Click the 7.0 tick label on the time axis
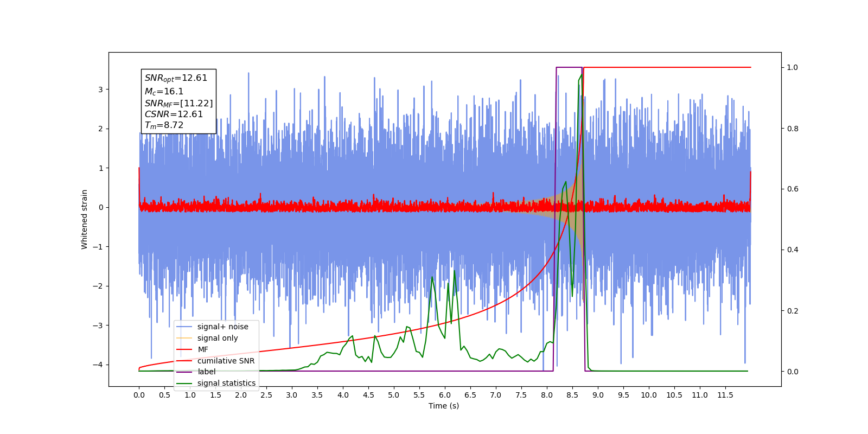 click(496, 395)
